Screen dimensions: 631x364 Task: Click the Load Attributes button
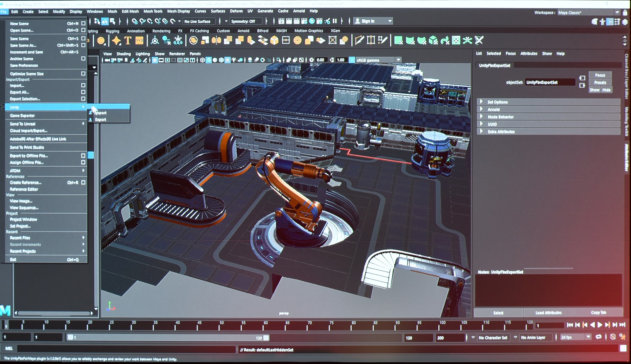[549, 312]
